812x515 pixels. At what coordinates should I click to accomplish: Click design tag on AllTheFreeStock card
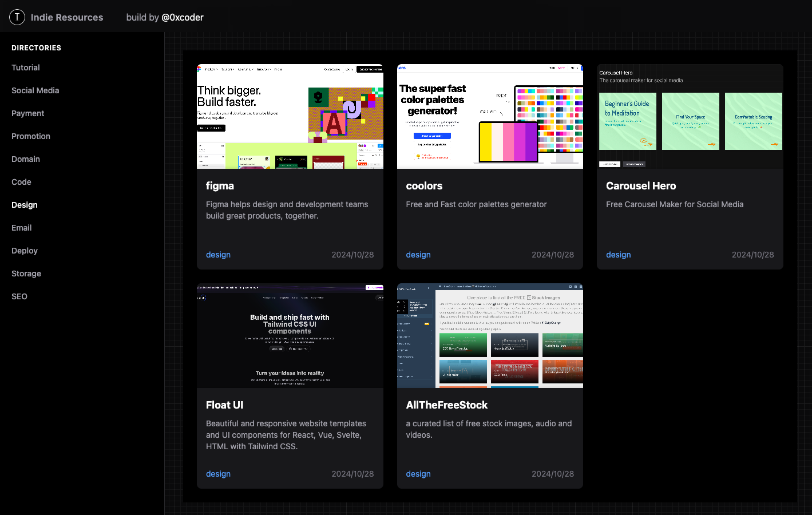click(418, 474)
